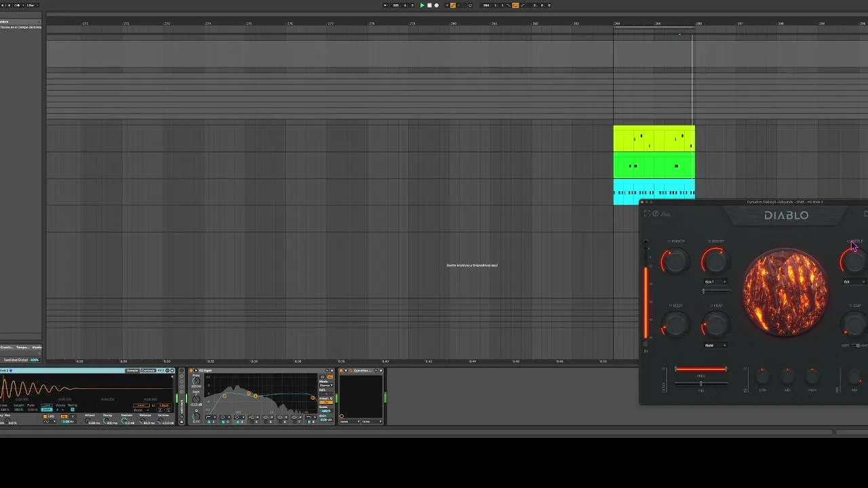Click the follow playback arrow icon
The image size is (868, 488).
click(x=385, y=5)
